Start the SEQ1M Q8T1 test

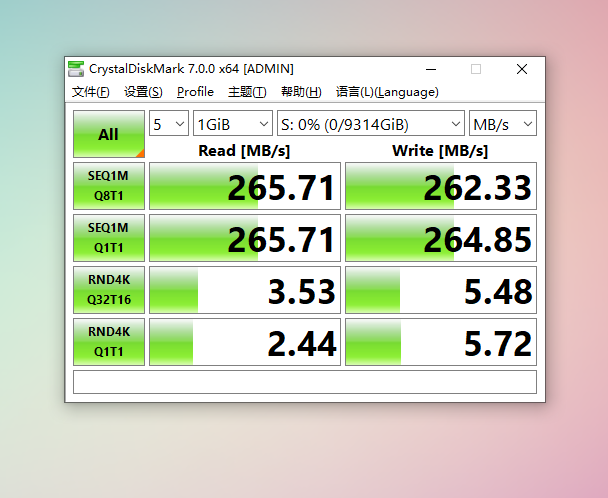[x=109, y=186]
